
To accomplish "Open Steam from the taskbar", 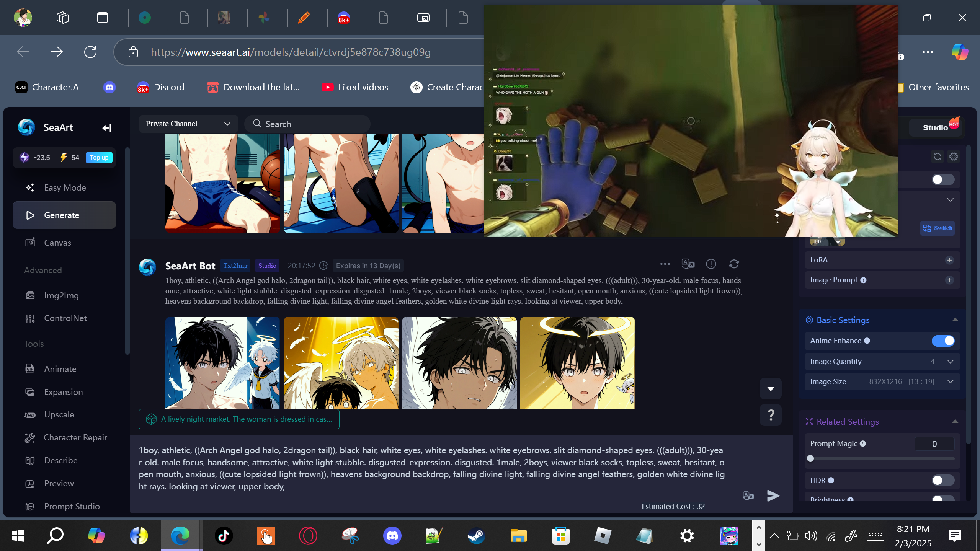I will [476, 536].
